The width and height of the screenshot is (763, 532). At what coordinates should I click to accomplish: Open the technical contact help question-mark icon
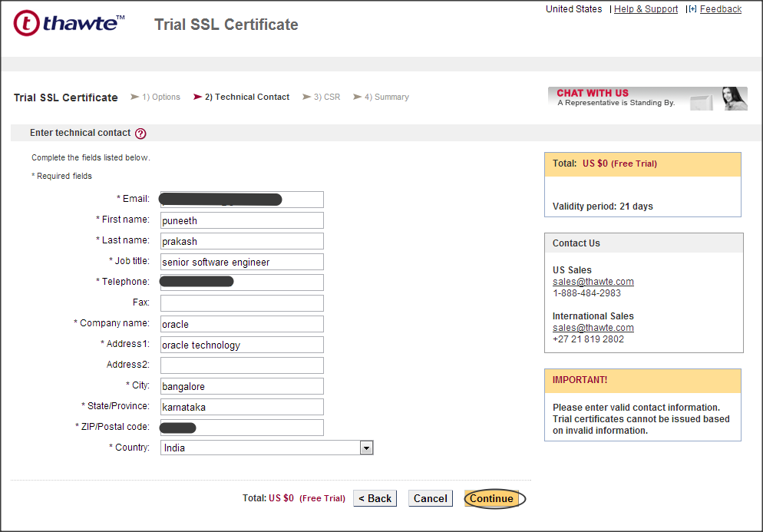tap(140, 134)
